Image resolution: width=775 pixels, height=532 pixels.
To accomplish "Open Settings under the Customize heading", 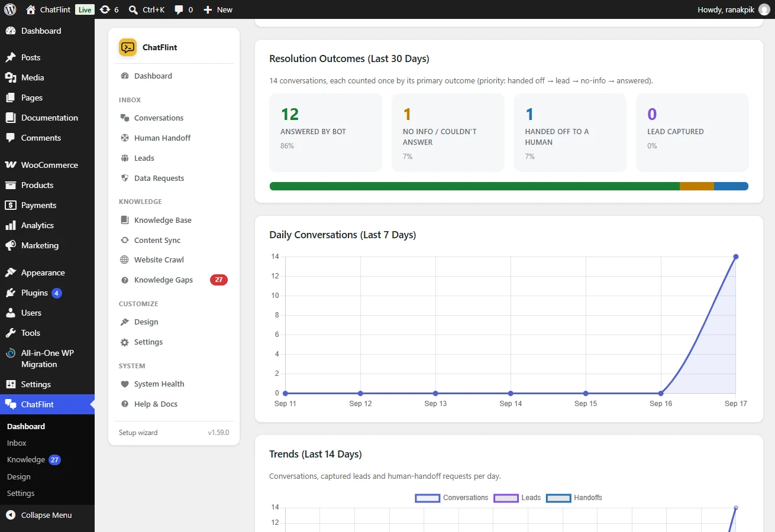I will pyautogui.click(x=174, y=342).
